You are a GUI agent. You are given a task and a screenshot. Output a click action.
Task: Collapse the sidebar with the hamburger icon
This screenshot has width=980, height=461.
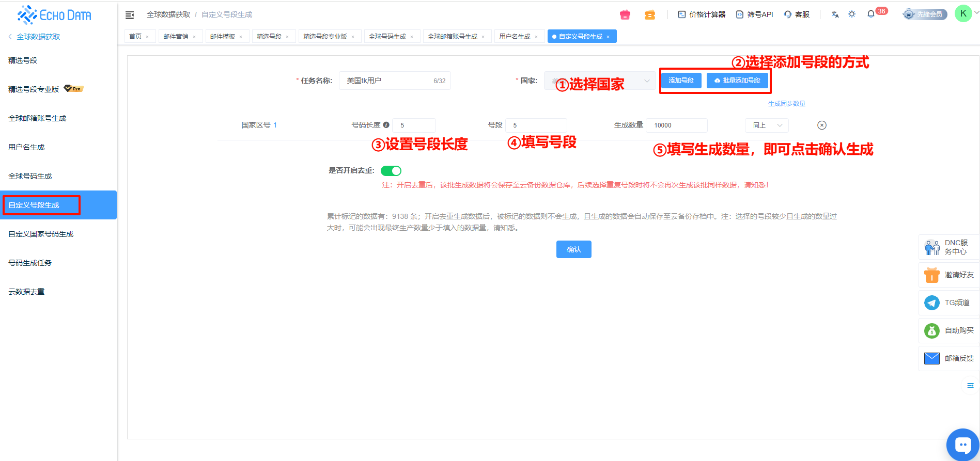(130, 15)
